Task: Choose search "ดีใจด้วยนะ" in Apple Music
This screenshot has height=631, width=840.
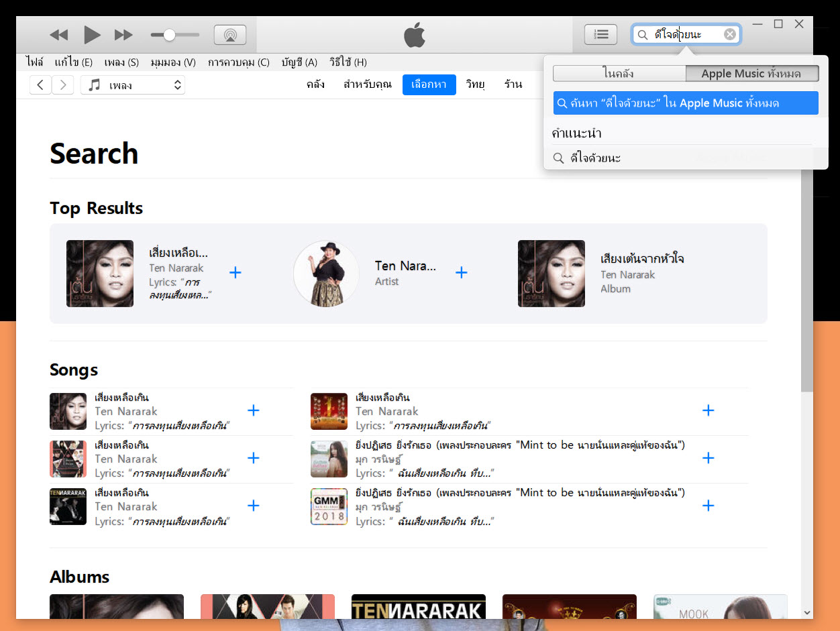Action: (686, 103)
